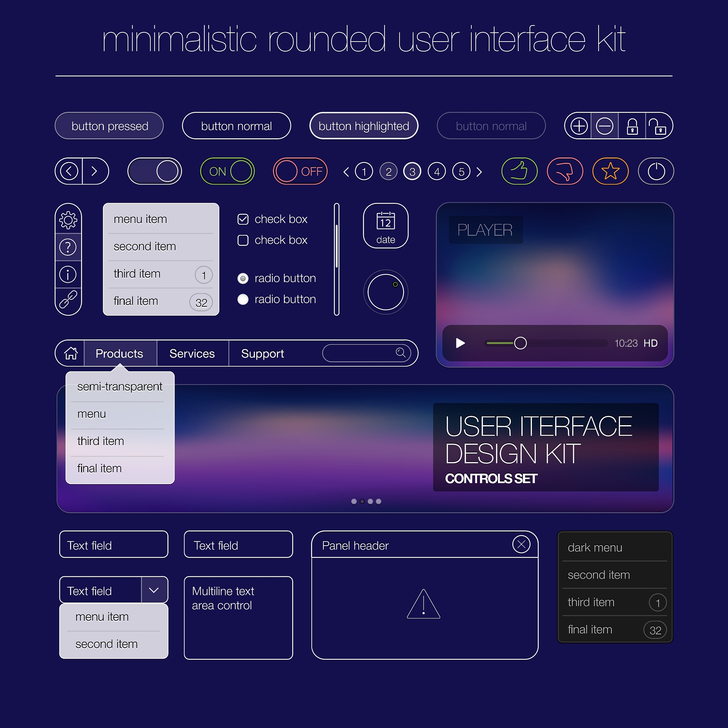728x728 pixels.
Task: Uncheck the checked check box
Action: click(x=243, y=219)
